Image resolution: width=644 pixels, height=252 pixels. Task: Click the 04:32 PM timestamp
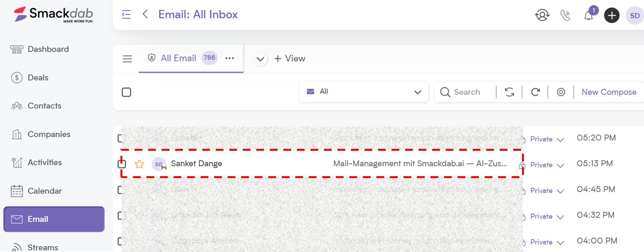tap(595, 215)
